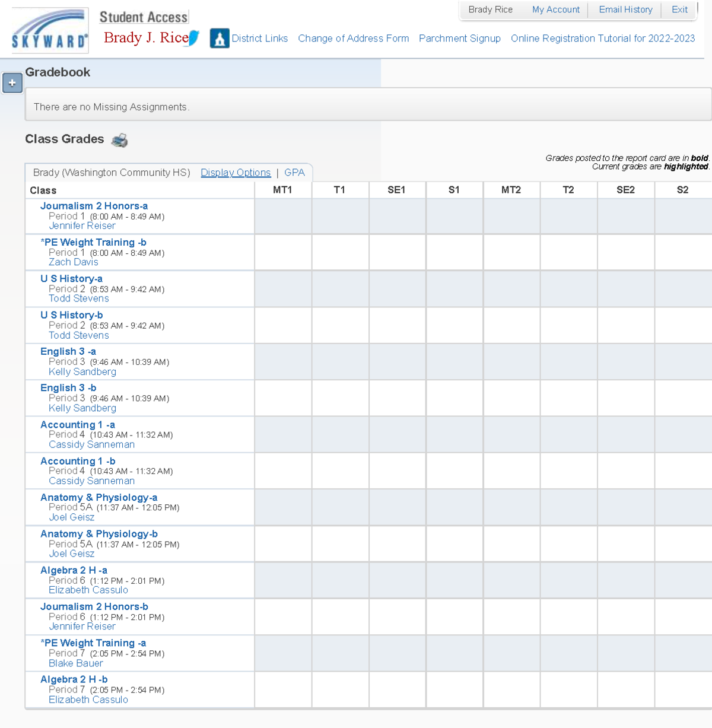Click the printer icon next to Class Grades
Viewport: 712px width, 728px height.
pyautogui.click(x=120, y=140)
